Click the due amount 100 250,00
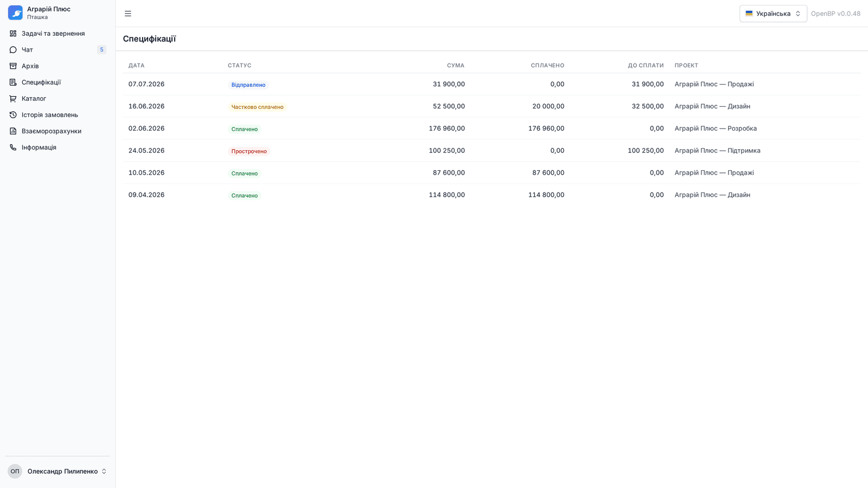 (646, 151)
